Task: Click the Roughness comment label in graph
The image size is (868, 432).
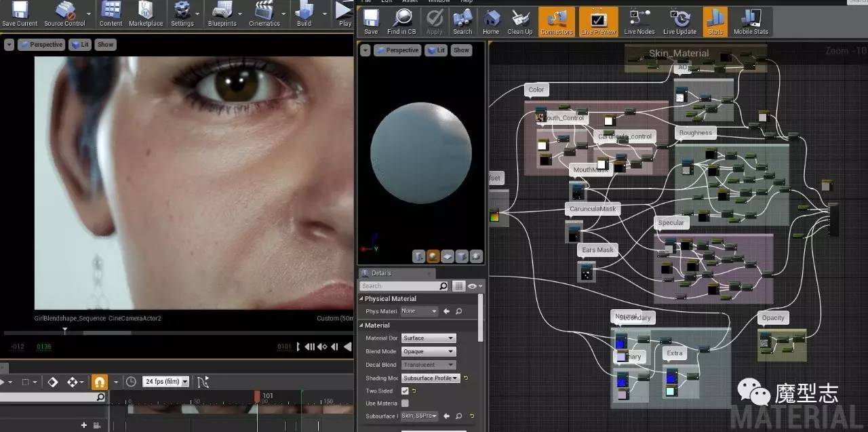Action: click(696, 133)
